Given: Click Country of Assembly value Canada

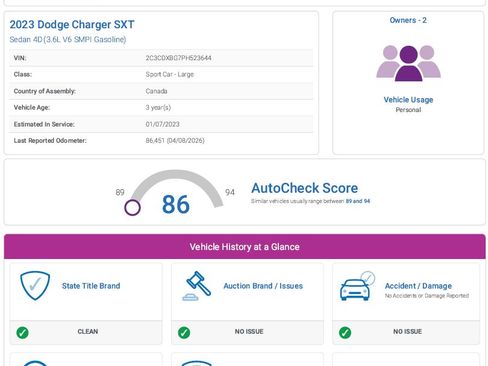Looking at the screenshot, I should click(156, 91).
